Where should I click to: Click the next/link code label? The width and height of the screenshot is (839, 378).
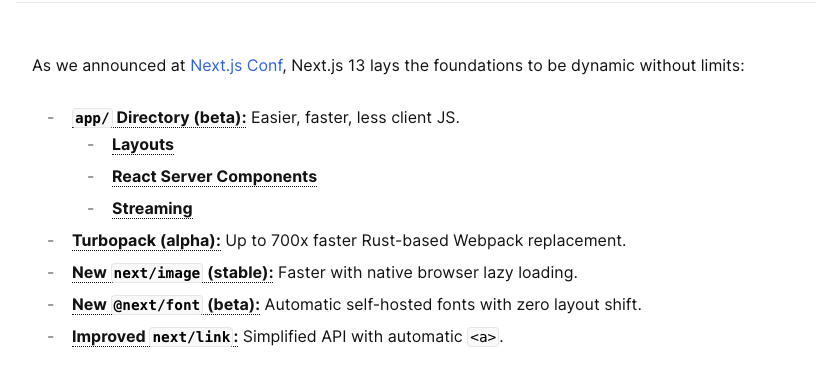(x=191, y=337)
